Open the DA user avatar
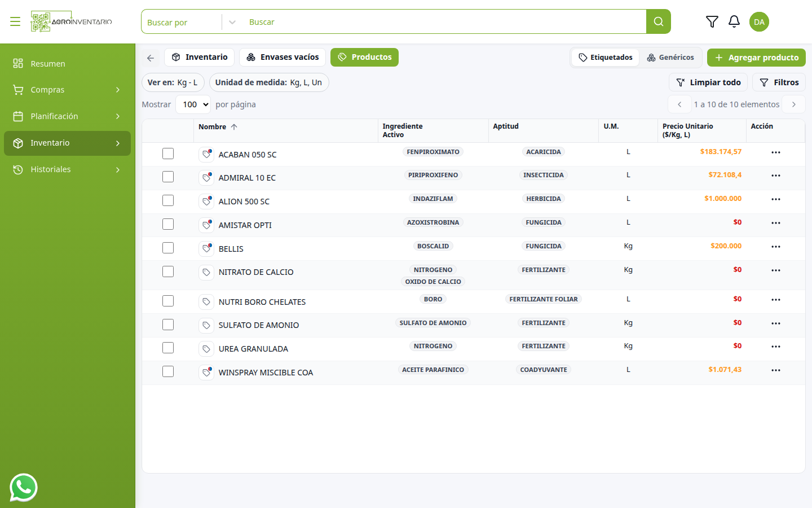Viewport: 812px width, 508px height. (759, 21)
